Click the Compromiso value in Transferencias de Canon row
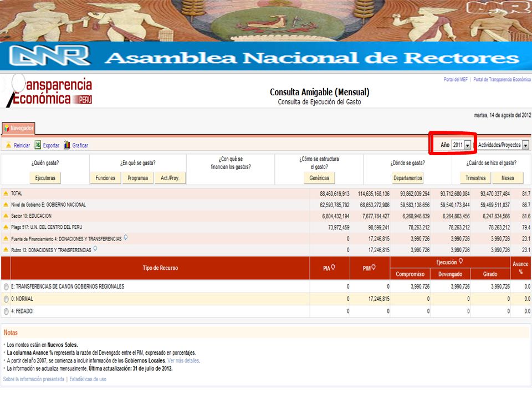 420,287
